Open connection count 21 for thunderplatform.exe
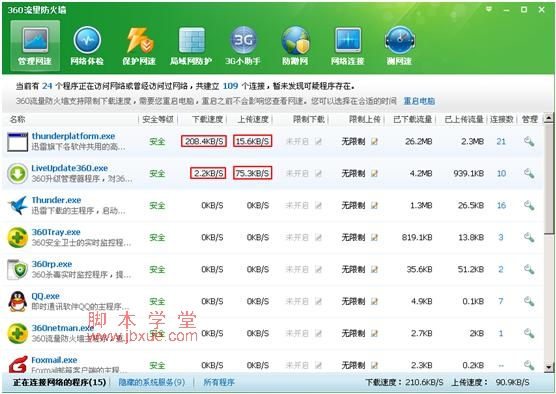Image resolution: width=556 pixels, height=394 pixels. [x=501, y=141]
